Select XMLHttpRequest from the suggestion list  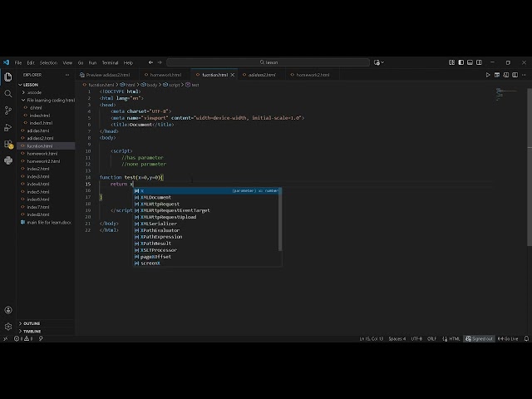(x=160, y=204)
